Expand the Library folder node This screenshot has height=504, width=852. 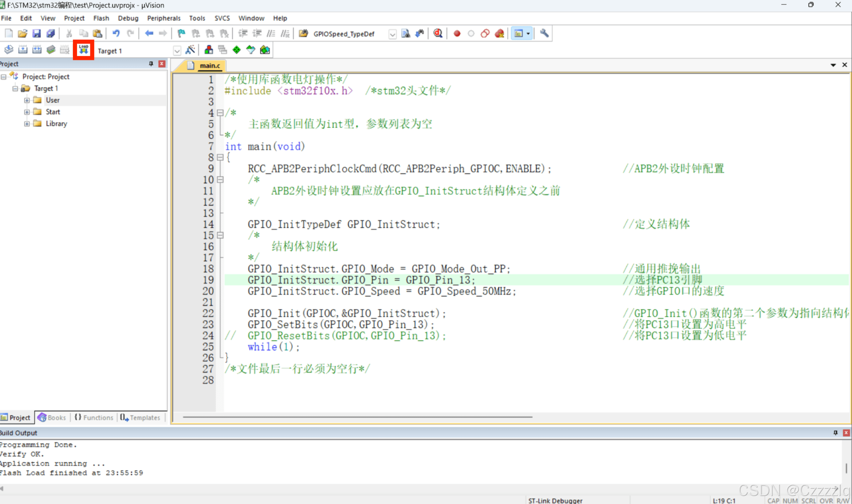coord(27,124)
